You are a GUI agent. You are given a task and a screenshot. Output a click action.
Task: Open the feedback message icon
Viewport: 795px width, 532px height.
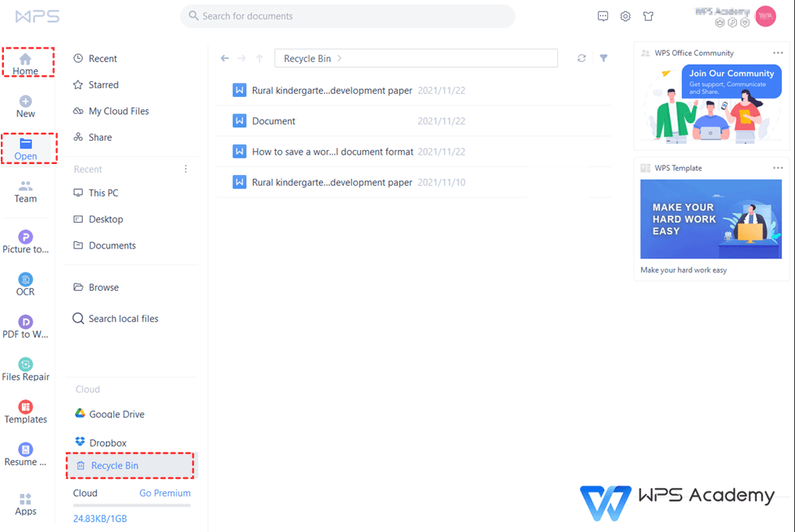point(603,16)
